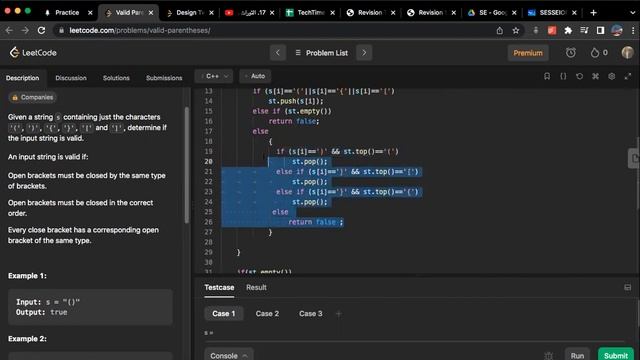Reset code to default with revert icon

click(579, 76)
